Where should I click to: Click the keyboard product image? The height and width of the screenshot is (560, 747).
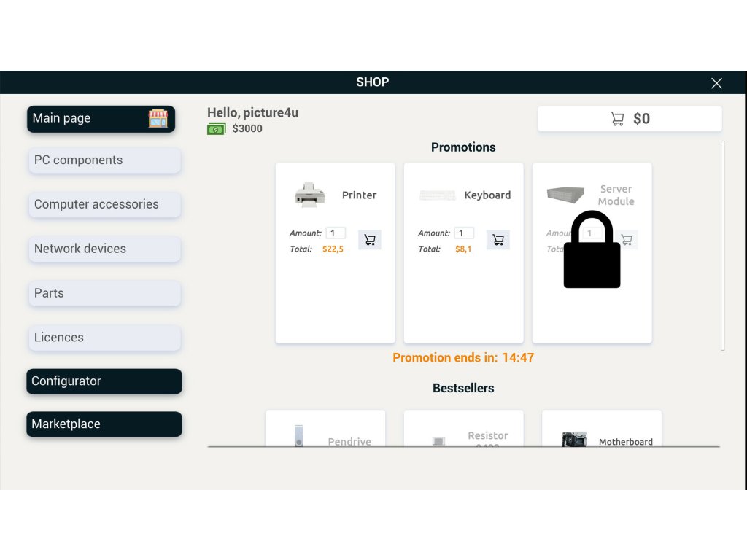pyautogui.click(x=438, y=195)
